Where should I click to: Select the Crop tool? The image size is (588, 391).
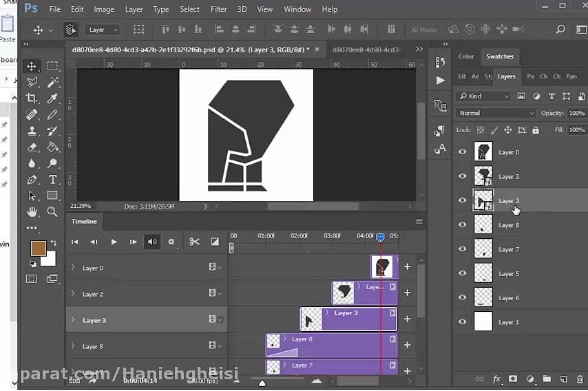tap(32, 98)
